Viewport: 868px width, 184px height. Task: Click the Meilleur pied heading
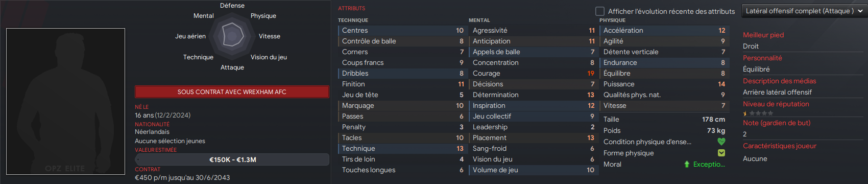pyautogui.click(x=763, y=35)
